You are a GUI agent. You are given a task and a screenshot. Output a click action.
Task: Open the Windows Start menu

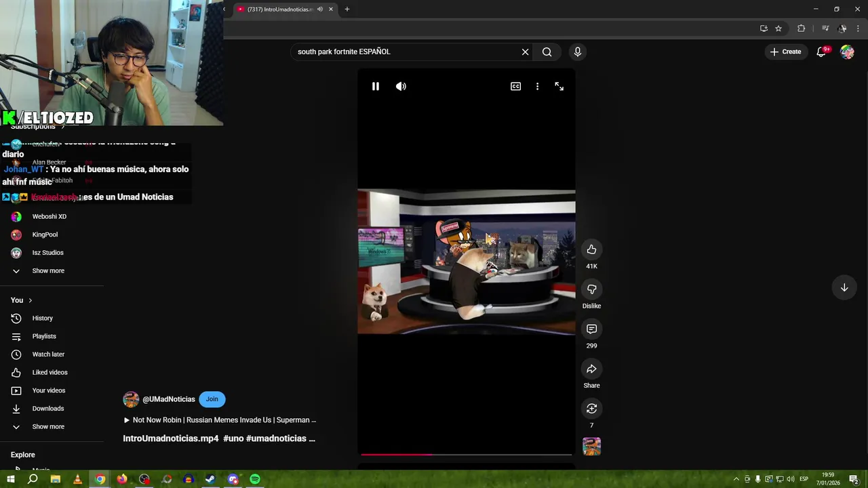(11, 479)
